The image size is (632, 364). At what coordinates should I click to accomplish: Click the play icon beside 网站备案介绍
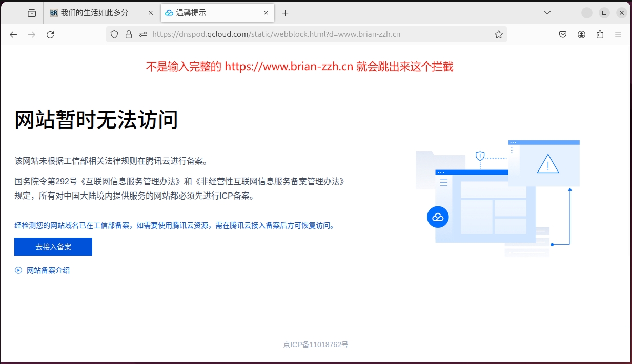click(18, 270)
